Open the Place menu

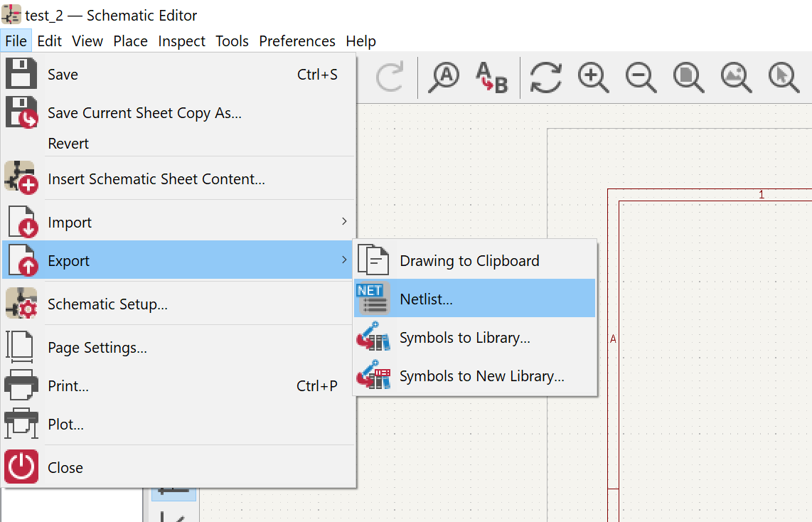131,41
